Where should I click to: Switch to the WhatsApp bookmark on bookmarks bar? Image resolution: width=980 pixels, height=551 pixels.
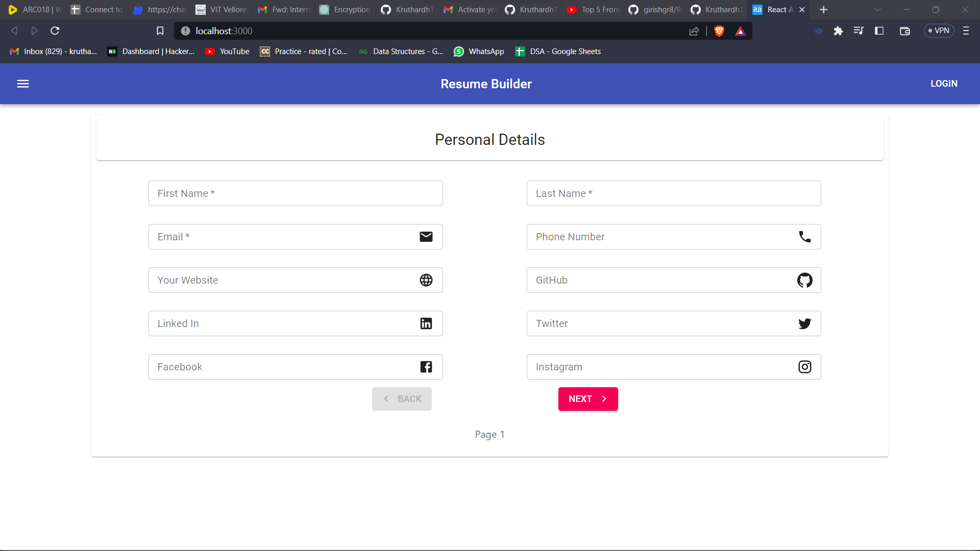(479, 51)
